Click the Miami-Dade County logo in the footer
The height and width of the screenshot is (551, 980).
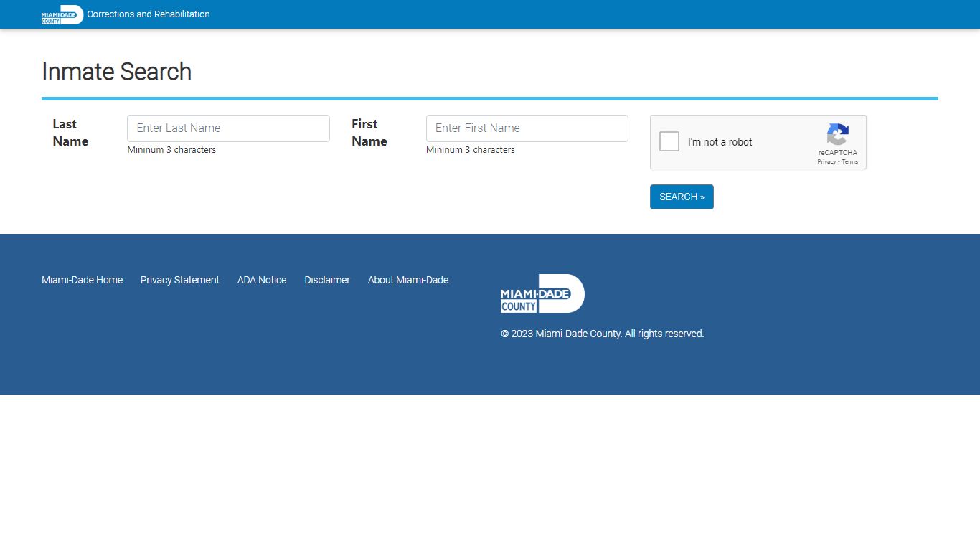[x=542, y=293]
